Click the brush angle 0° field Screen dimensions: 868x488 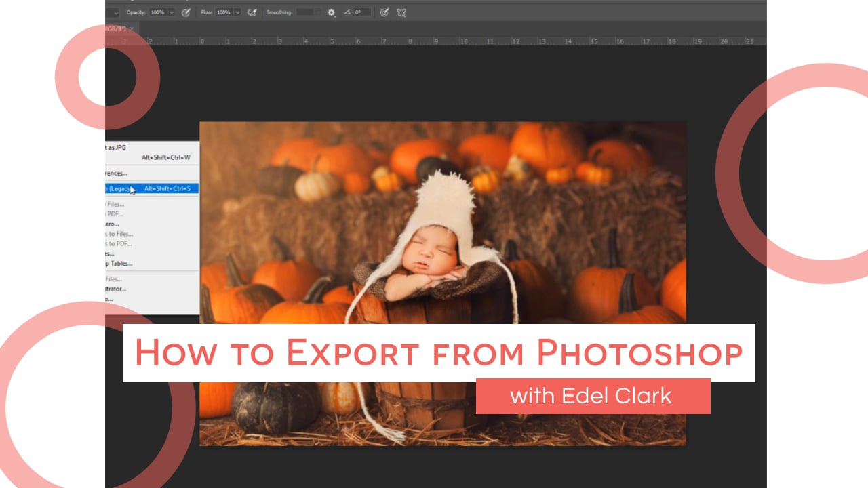(x=361, y=12)
